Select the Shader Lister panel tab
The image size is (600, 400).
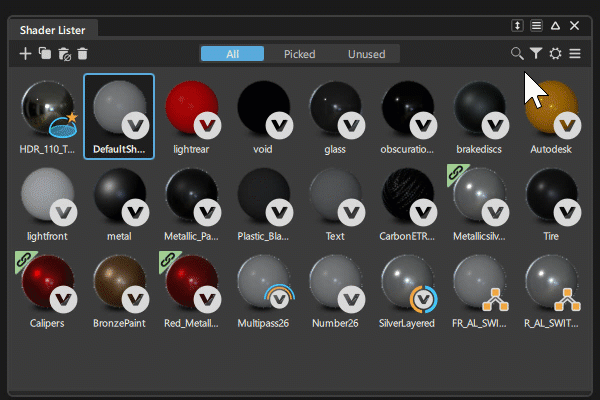52,30
